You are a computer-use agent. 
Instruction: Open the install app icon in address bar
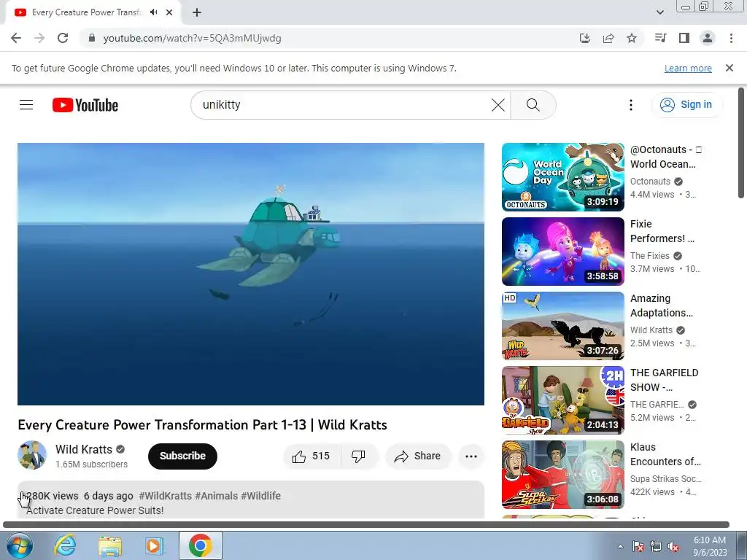(584, 38)
